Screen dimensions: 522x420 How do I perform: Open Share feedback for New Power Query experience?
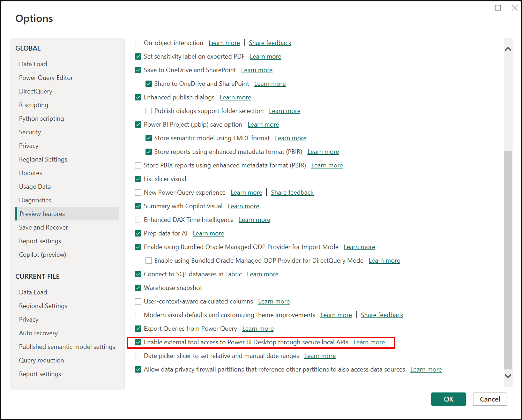[292, 192]
